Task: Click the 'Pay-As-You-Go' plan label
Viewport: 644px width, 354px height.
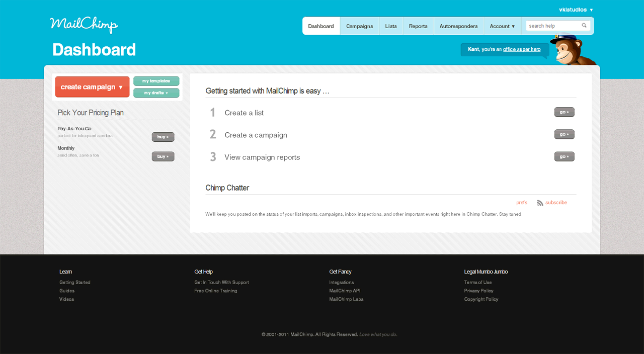Action: (x=74, y=129)
